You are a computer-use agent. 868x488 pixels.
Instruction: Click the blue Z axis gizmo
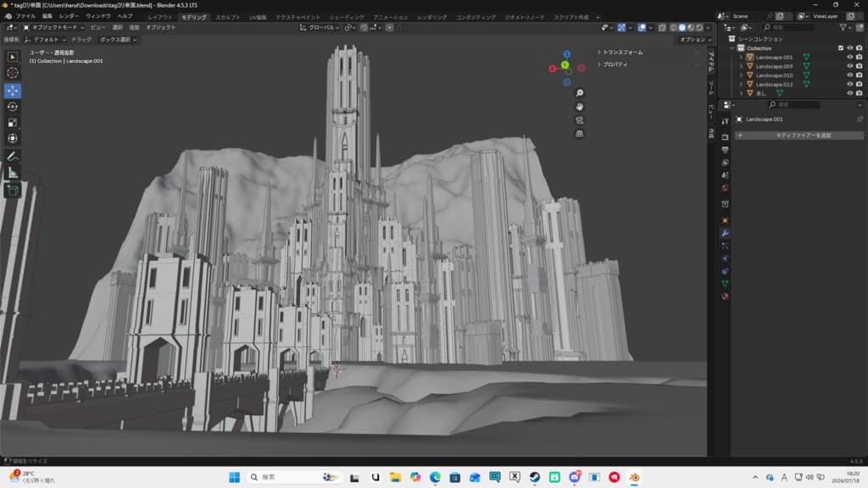tap(567, 54)
